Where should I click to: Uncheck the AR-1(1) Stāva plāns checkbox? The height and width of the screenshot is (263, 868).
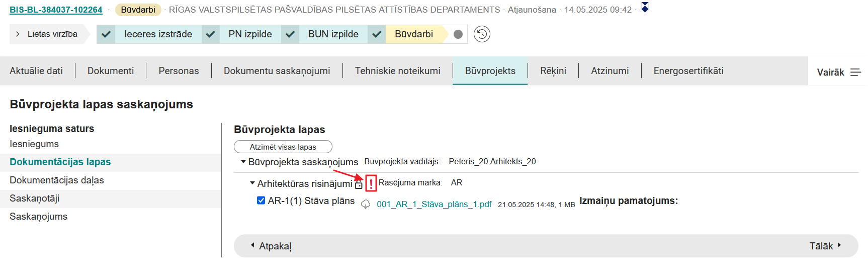(x=261, y=201)
